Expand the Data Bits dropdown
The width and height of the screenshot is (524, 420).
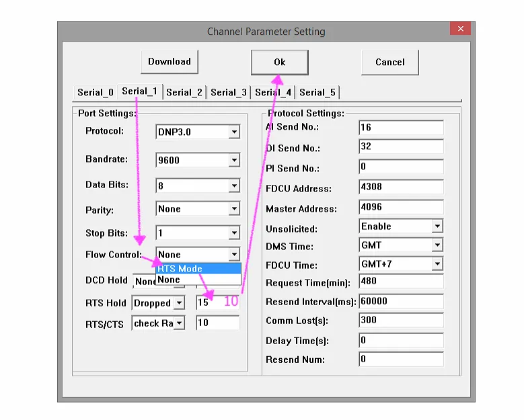pos(234,185)
